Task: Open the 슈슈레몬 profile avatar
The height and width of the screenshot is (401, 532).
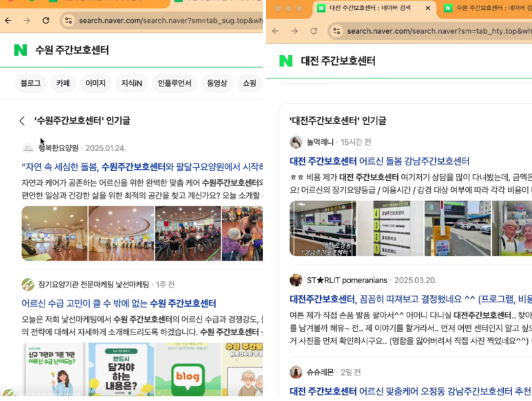Action: pos(296,372)
